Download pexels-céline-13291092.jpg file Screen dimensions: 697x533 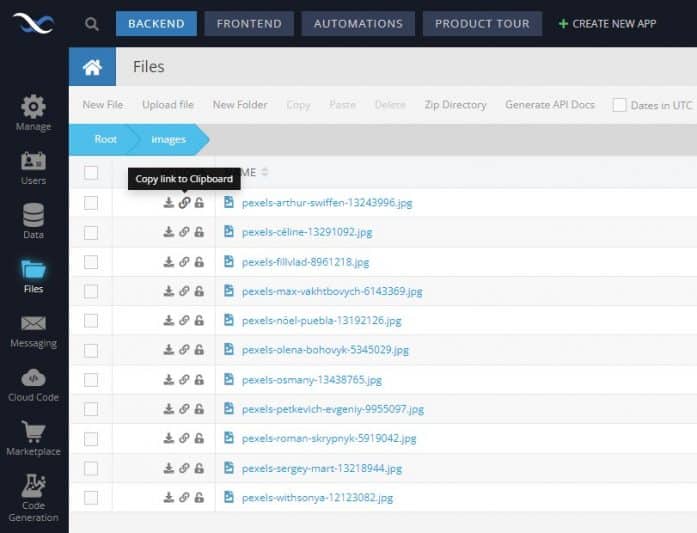(x=169, y=232)
